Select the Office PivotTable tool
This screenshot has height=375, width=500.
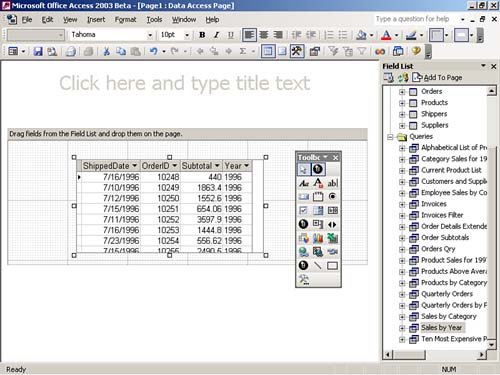[x=304, y=238]
